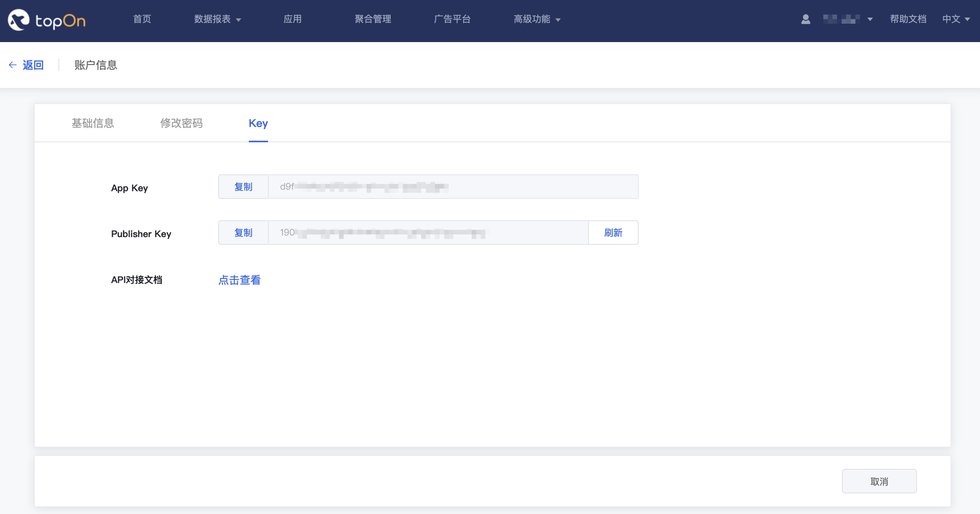
Task: Copy the Publisher Key with 复制
Action: (x=243, y=233)
